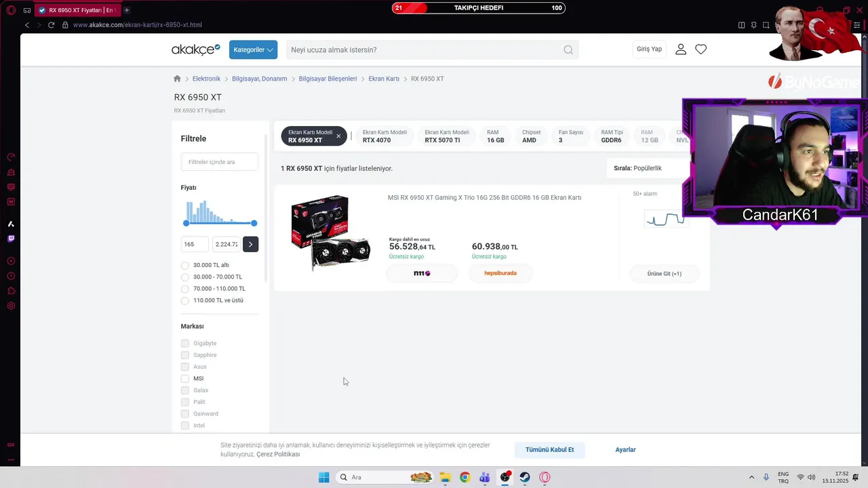
Task: Focus the Neyi ucuza almak istersin search box
Action: pos(431,49)
